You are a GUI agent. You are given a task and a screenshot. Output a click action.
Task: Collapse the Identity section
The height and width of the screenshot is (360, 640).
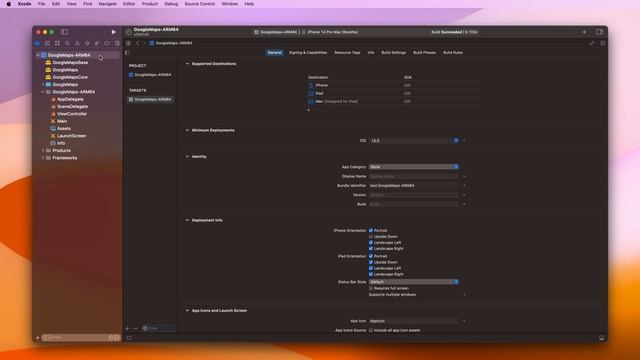click(187, 157)
